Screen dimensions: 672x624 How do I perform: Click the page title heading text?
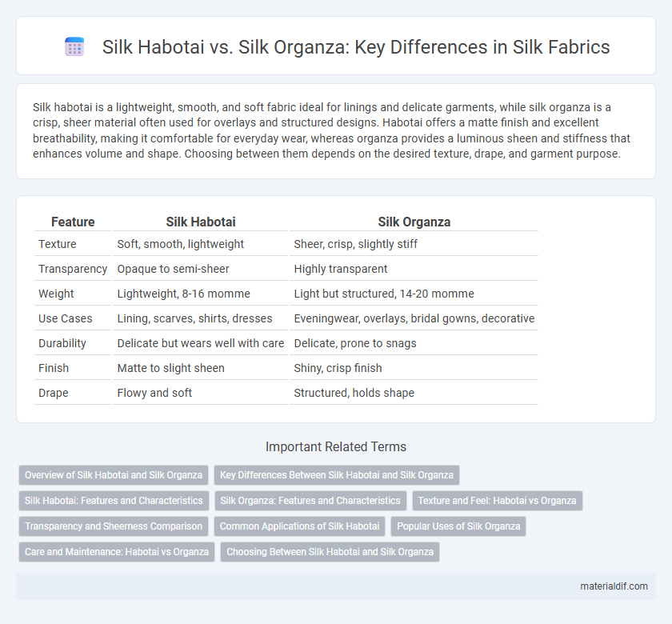[356, 46]
